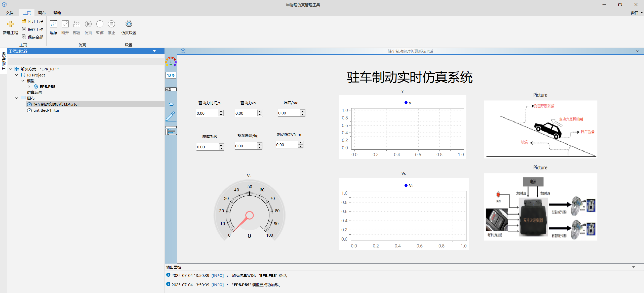Expand the EPB.PBS model node
644x293 pixels.
29,87
